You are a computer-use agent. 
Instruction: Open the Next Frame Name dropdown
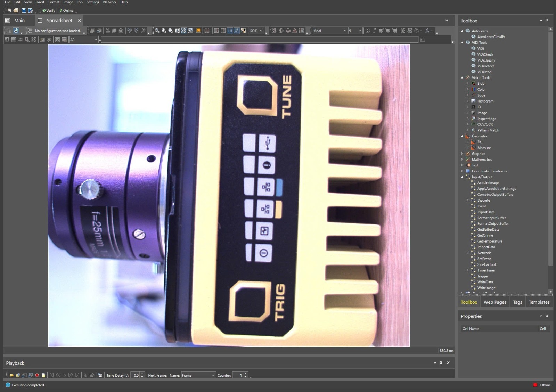pyautogui.click(x=213, y=375)
